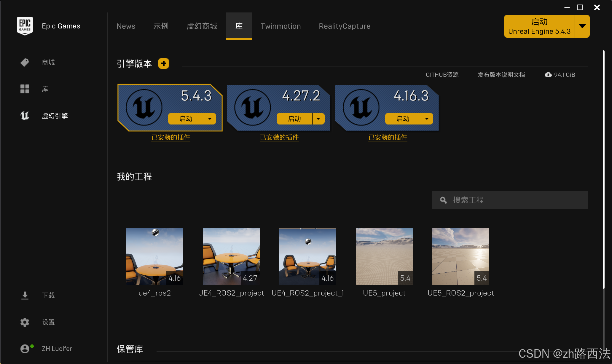Click the 下载 sidebar label
612x364 pixels.
(48, 295)
